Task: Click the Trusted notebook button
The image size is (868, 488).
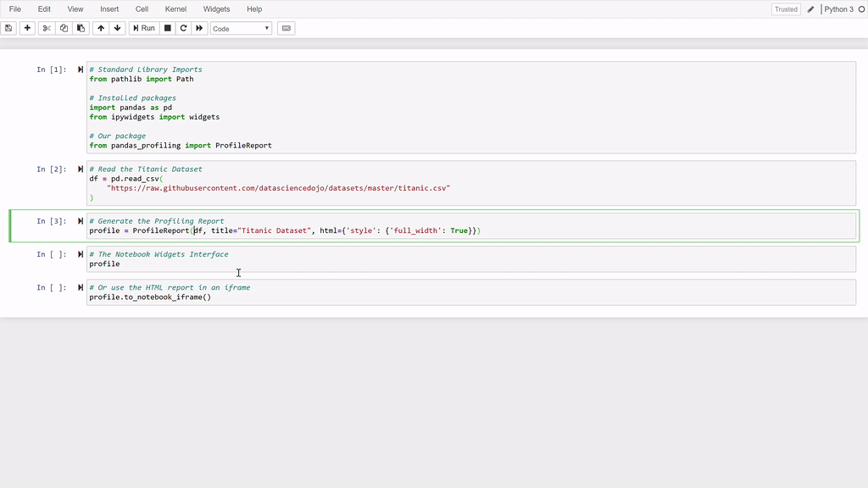Action: point(785,8)
